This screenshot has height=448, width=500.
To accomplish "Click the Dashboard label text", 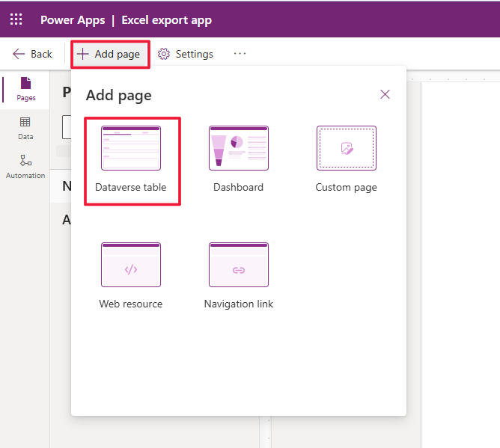I will pos(238,187).
